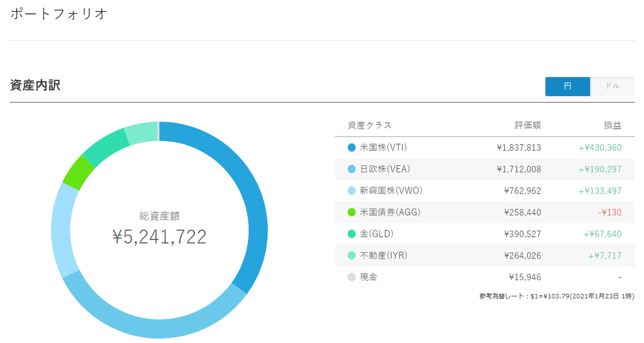Click the 不動産(IYR) legend dot

[352, 256]
